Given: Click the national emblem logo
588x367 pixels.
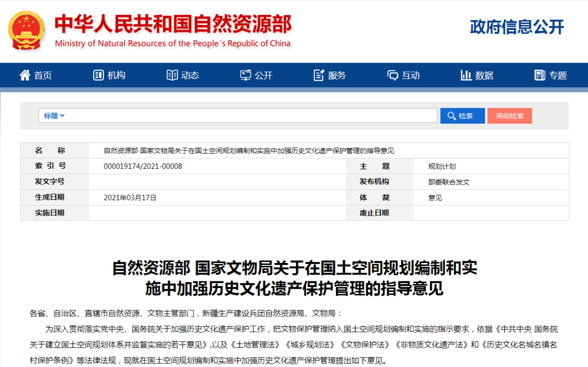Looking at the screenshot, I should click(26, 30).
